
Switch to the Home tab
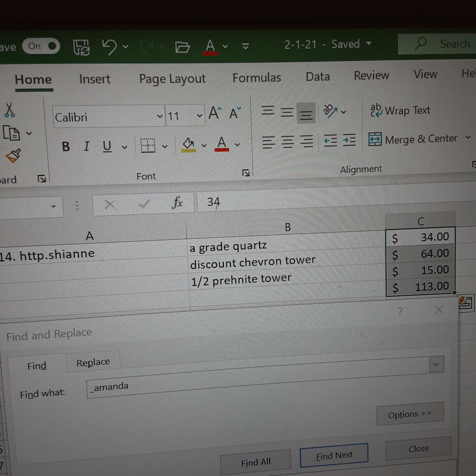[33, 80]
